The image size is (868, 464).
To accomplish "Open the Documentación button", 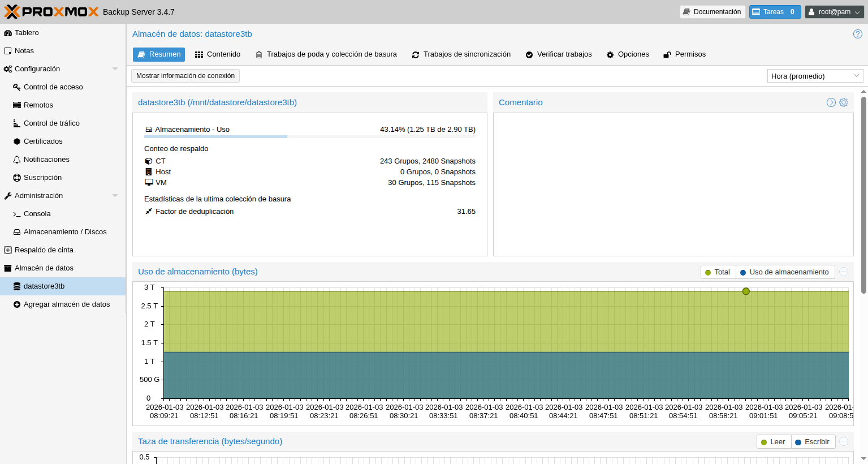I will tap(712, 12).
